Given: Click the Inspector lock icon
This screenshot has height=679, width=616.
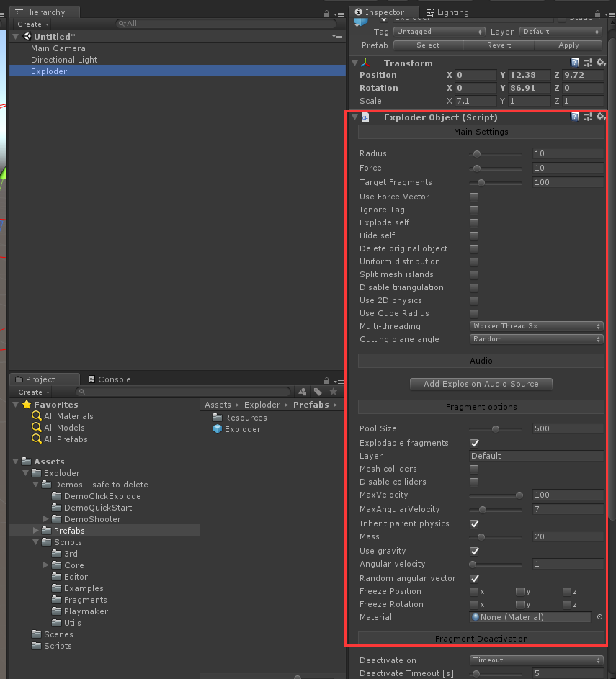Looking at the screenshot, I should pos(597,12).
